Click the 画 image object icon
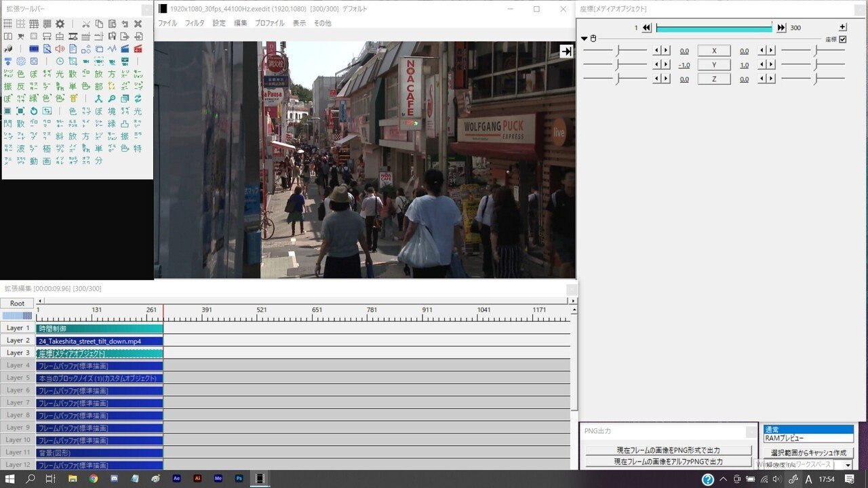 (x=47, y=161)
